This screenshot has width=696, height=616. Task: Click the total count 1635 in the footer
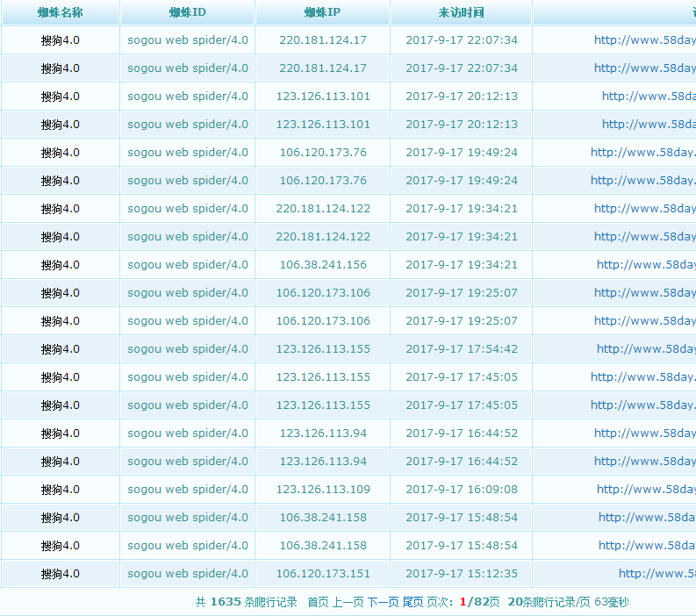click(226, 602)
